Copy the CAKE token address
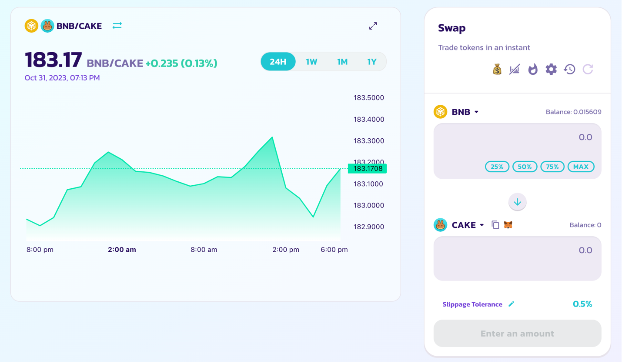622x364 pixels. [x=495, y=225]
